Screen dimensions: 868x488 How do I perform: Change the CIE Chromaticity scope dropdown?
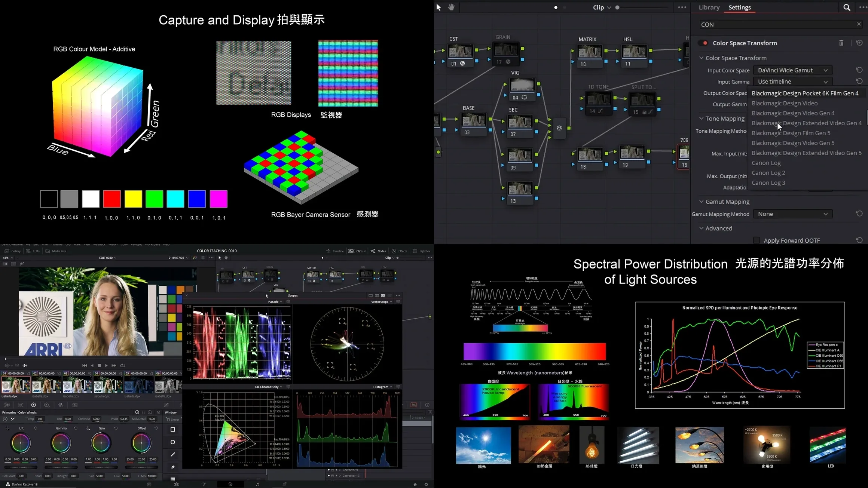click(269, 387)
